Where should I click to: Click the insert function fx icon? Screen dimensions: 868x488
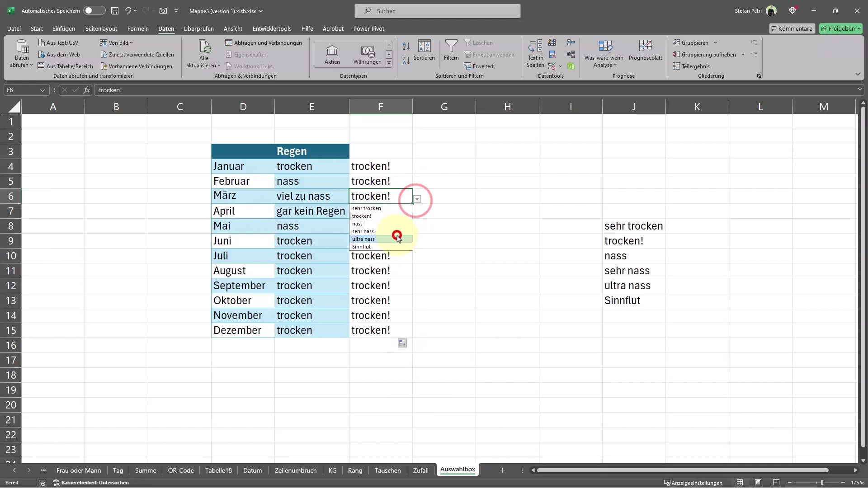click(86, 90)
